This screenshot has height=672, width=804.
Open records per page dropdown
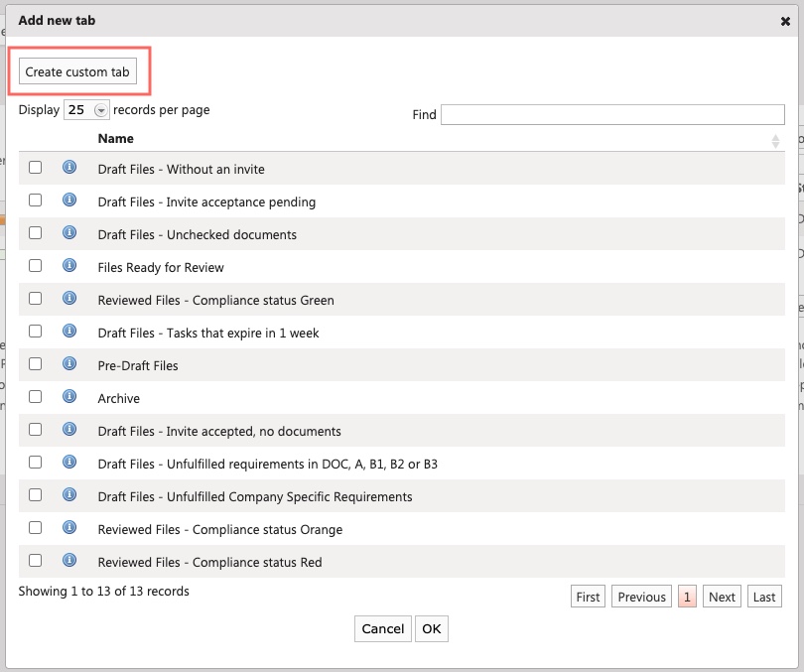(86, 110)
